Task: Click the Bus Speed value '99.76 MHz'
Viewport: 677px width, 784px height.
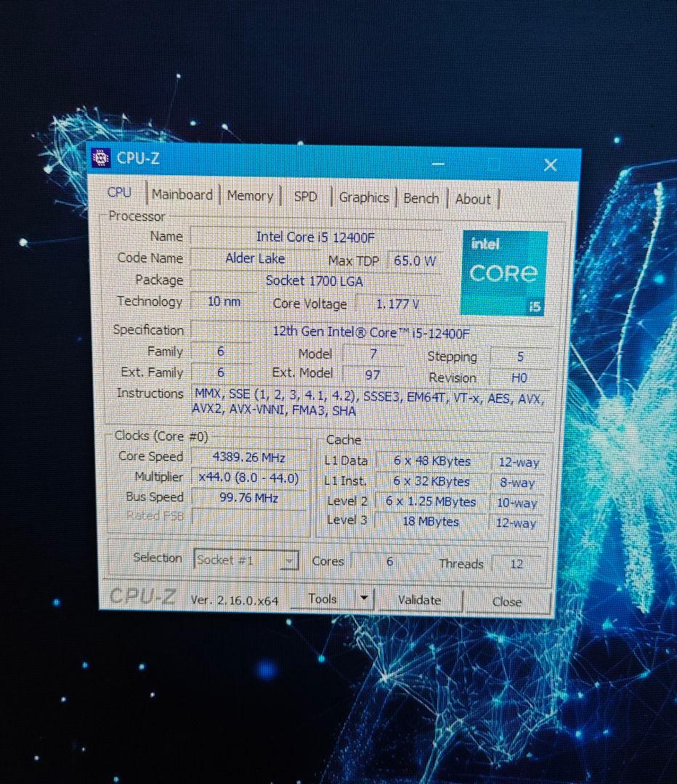Action: [x=248, y=498]
